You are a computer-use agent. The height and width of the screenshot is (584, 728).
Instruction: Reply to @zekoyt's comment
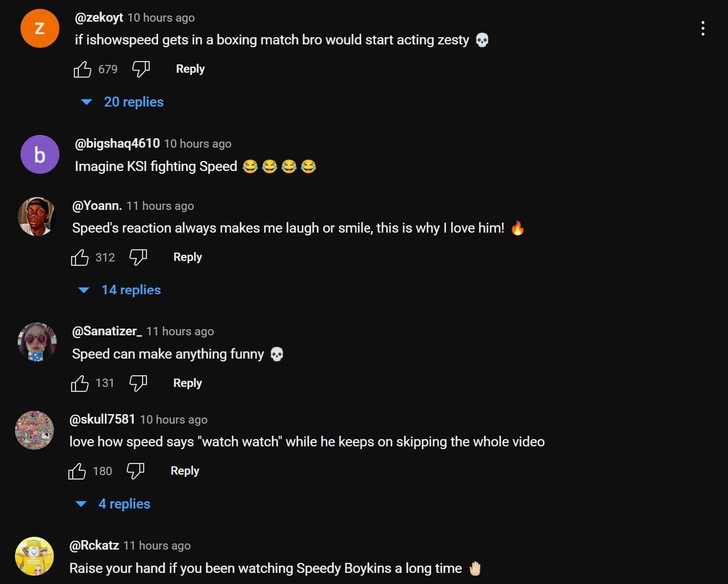[190, 68]
